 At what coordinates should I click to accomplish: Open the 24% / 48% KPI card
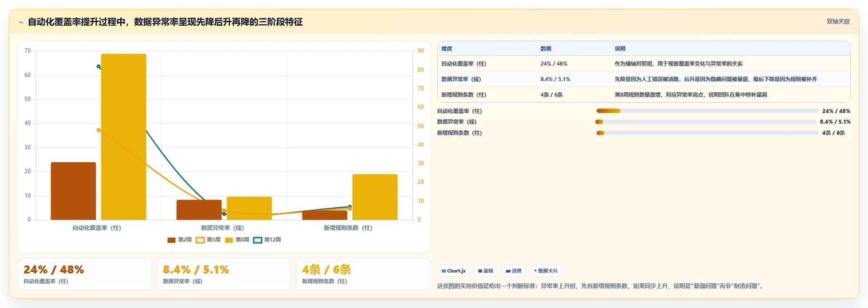pyautogui.click(x=85, y=274)
